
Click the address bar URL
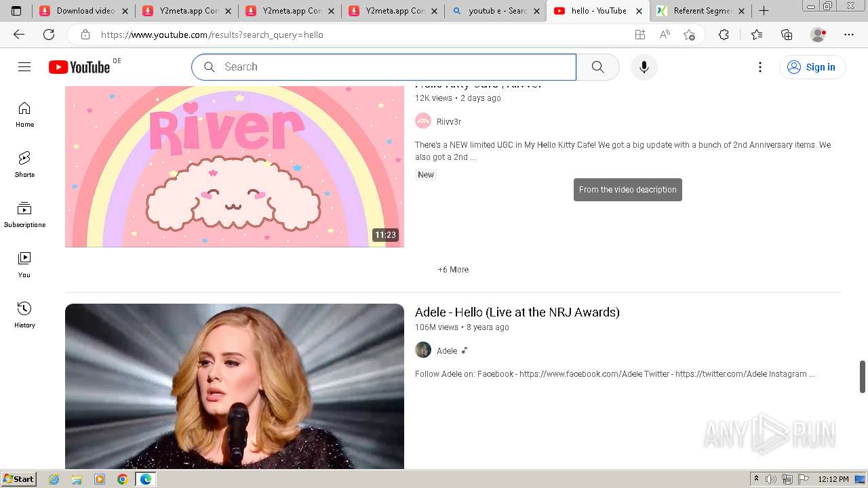212,35
